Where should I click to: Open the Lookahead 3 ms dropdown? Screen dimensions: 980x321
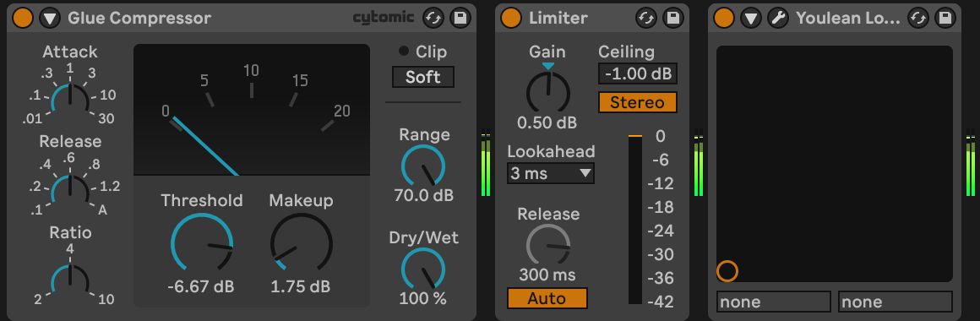coord(551,173)
